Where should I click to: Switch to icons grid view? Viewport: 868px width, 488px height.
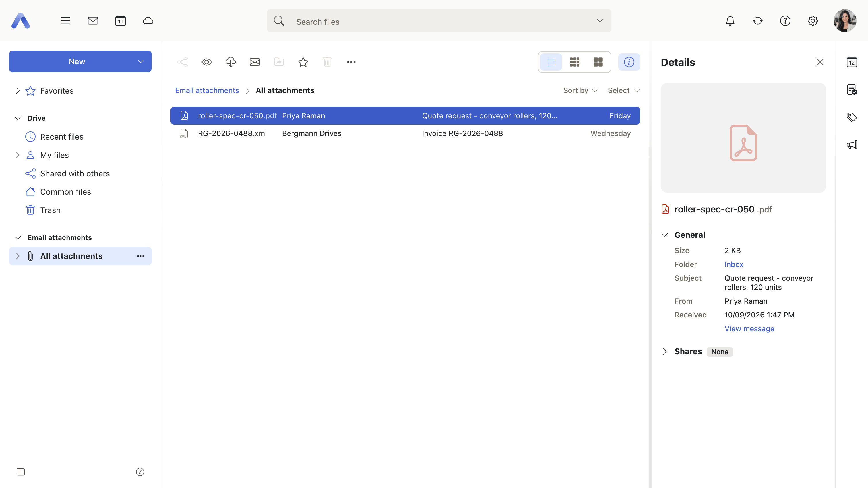pos(575,62)
